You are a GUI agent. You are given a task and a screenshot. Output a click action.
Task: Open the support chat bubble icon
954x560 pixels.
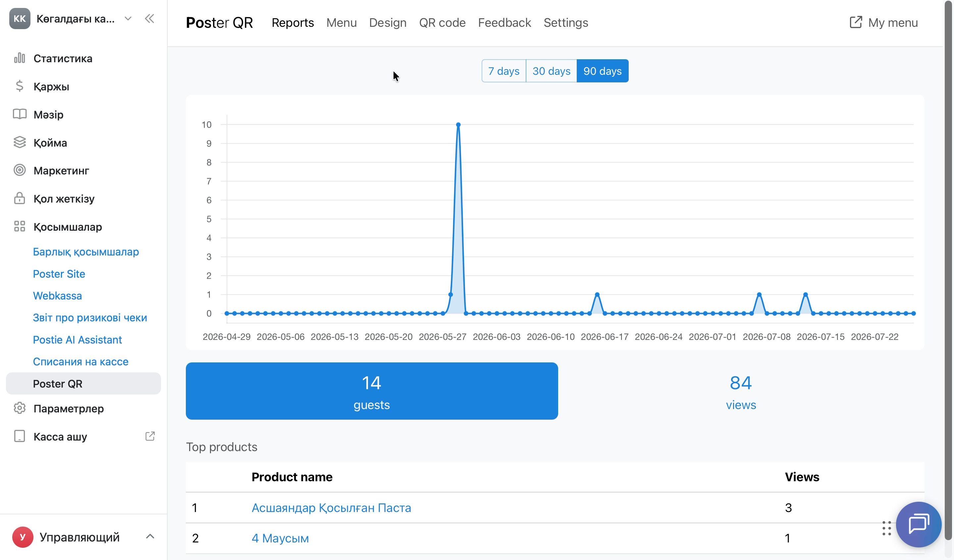coord(919,525)
